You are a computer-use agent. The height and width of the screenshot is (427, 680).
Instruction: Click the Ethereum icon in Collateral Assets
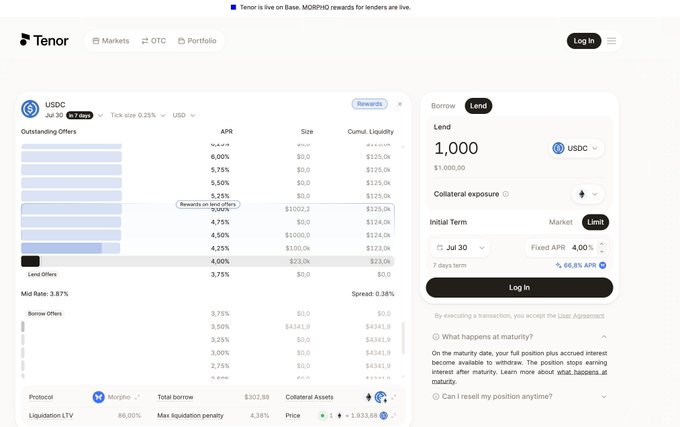[x=369, y=397]
